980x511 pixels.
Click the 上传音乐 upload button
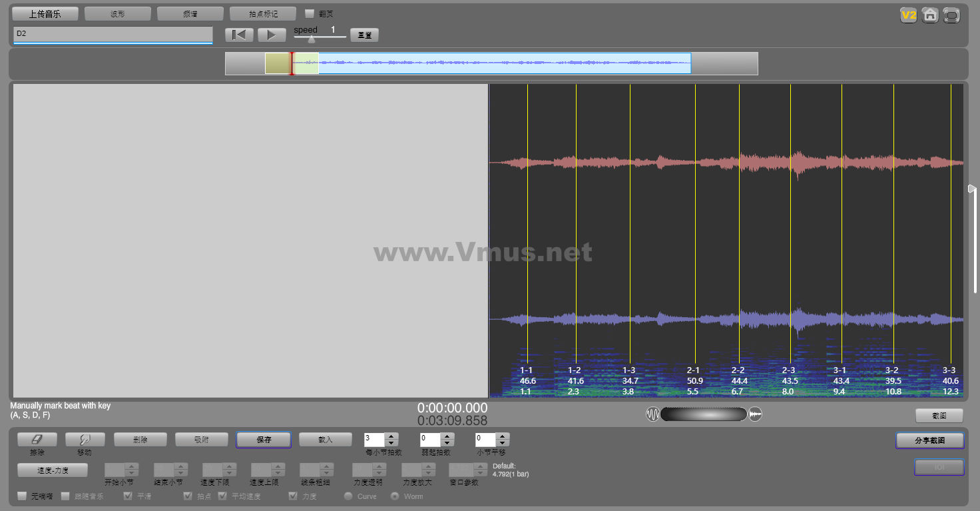point(45,14)
